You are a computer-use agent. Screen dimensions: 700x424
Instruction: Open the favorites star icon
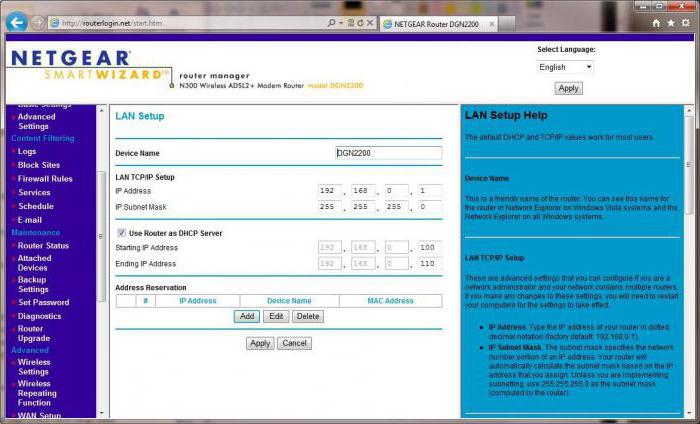[x=671, y=22]
